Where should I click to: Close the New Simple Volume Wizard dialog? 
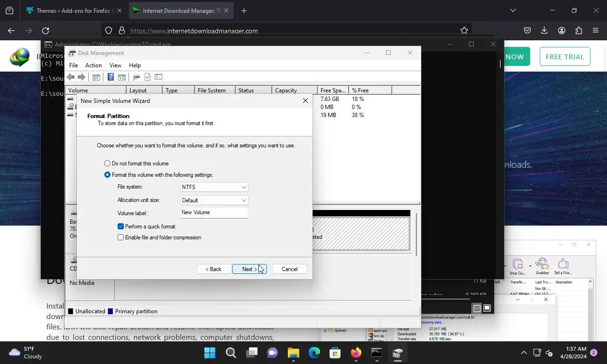tap(305, 100)
